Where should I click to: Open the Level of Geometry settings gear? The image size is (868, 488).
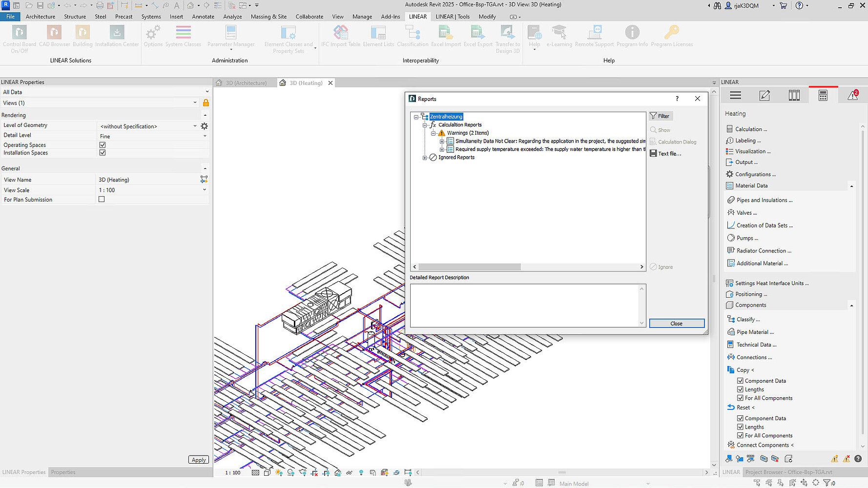pos(204,126)
